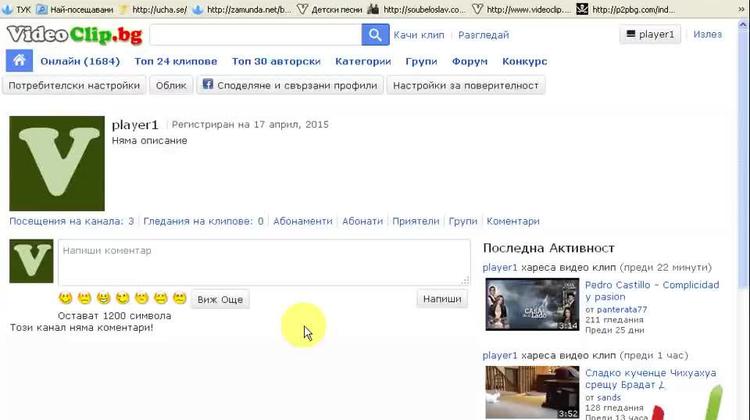Focus the site search field

pos(256,35)
